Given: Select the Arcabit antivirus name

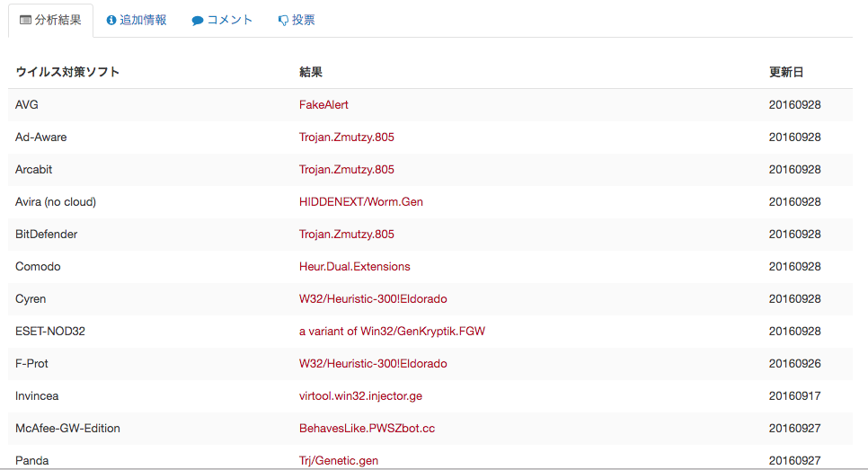Looking at the screenshot, I should click(x=34, y=170).
